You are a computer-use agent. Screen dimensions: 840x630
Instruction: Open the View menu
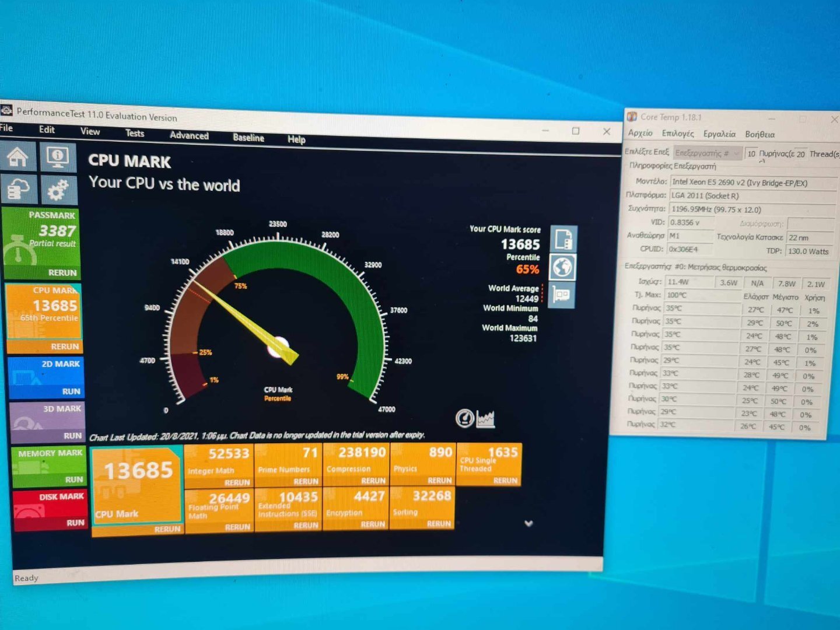coord(90,131)
